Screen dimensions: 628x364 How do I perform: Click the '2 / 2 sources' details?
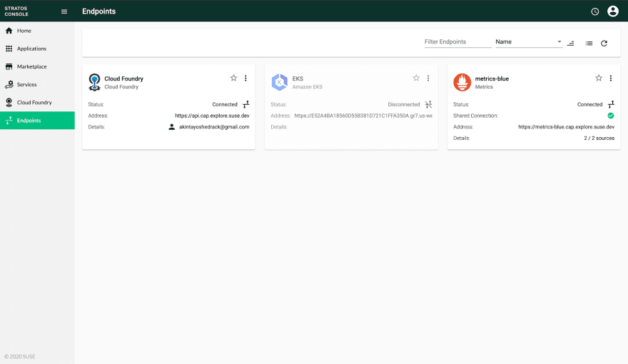click(599, 138)
